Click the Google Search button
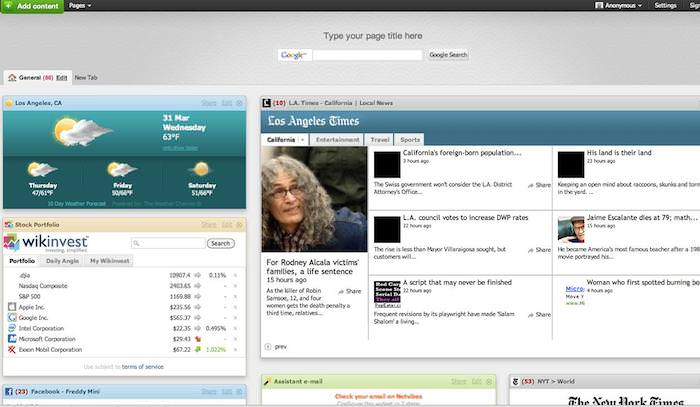Image resolution: width=700 pixels, height=407 pixels. pos(448,55)
